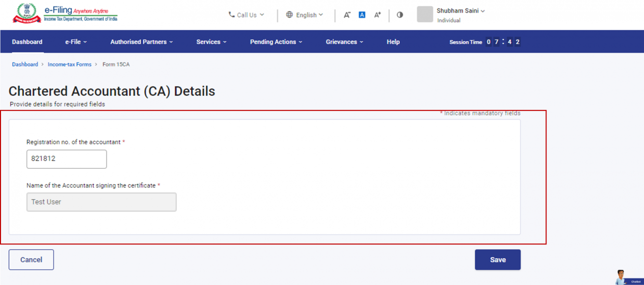Click the globe icon beside English
This screenshot has height=285, width=644.
tap(289, 15)
